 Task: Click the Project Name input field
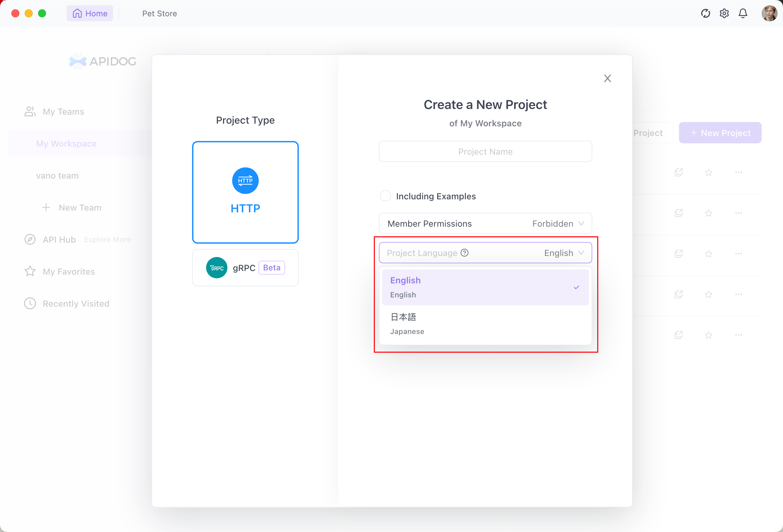[485, 152]
